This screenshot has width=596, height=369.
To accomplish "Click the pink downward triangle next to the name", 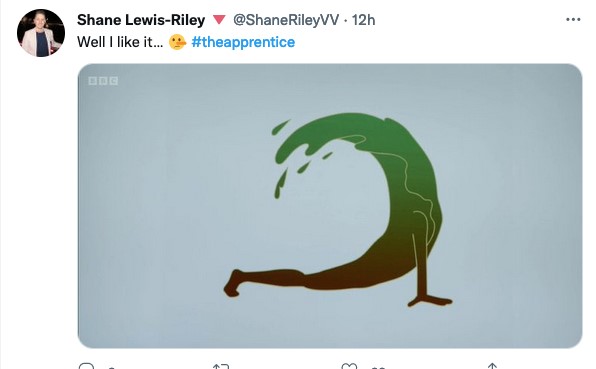I will tap(219, 20).
